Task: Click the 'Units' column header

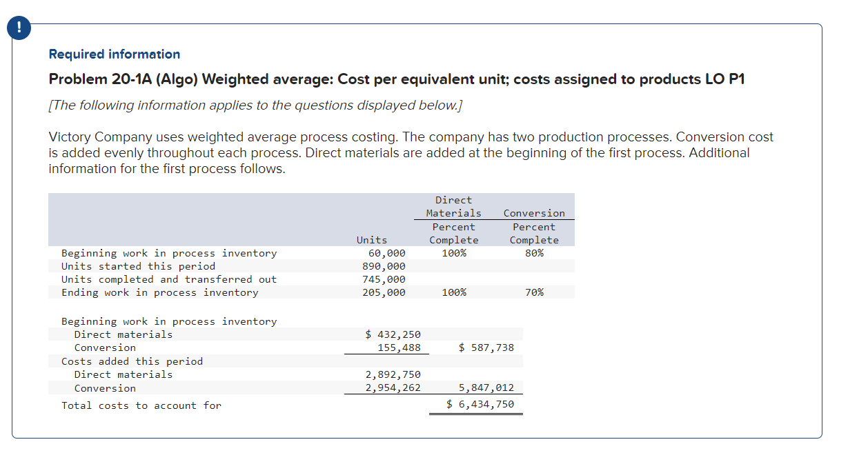Action: (372, 240)
